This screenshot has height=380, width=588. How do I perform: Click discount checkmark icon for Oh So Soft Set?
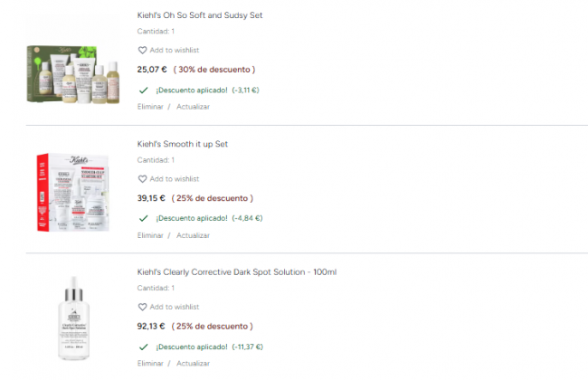coord(143,90)
